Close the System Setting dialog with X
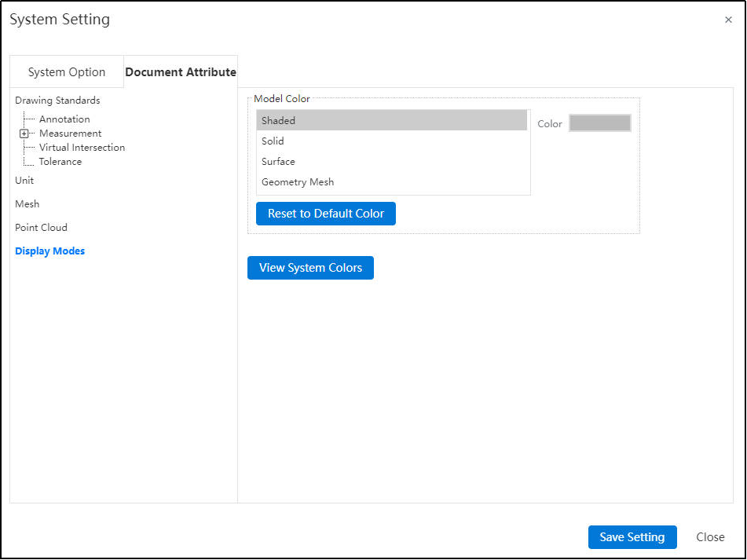 click(728, 20)
